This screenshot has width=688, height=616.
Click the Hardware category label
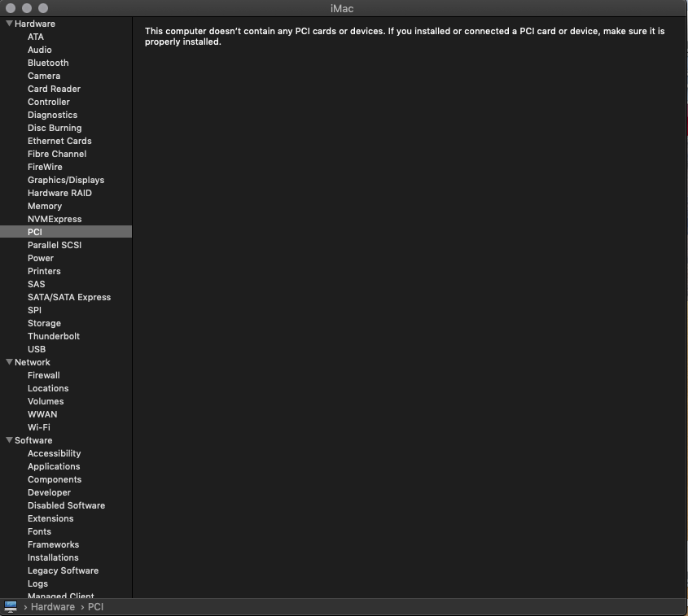(x=35, y=24)
